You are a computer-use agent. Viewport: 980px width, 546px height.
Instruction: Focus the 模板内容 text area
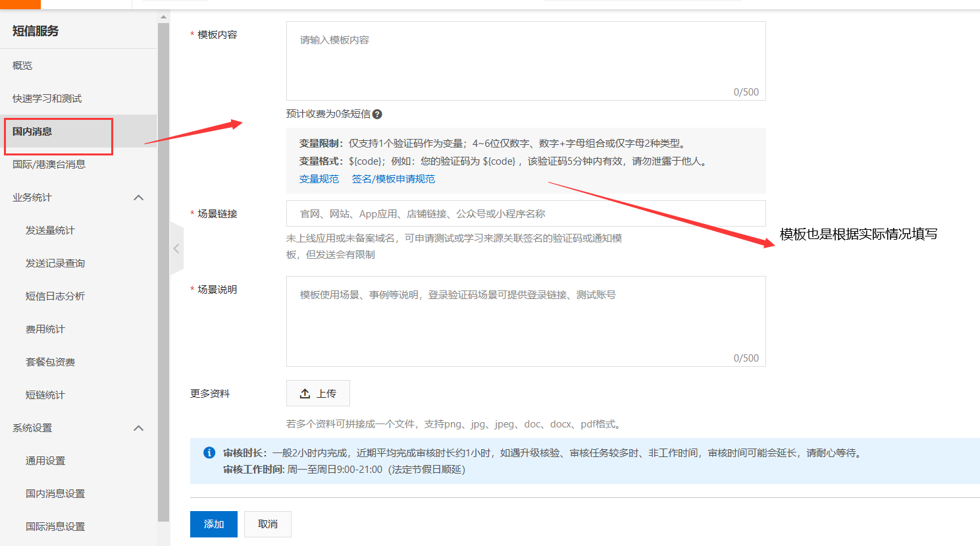click(526, 61)
